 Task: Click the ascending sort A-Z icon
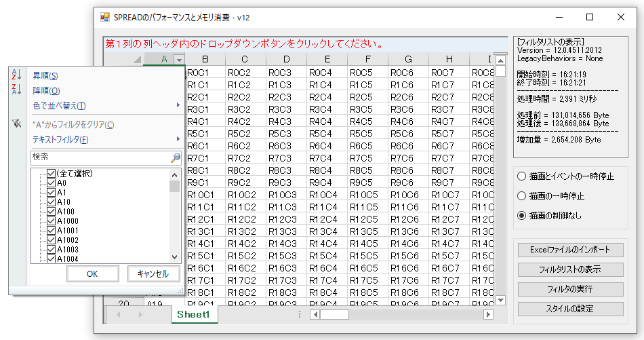(x=16, y=75)
